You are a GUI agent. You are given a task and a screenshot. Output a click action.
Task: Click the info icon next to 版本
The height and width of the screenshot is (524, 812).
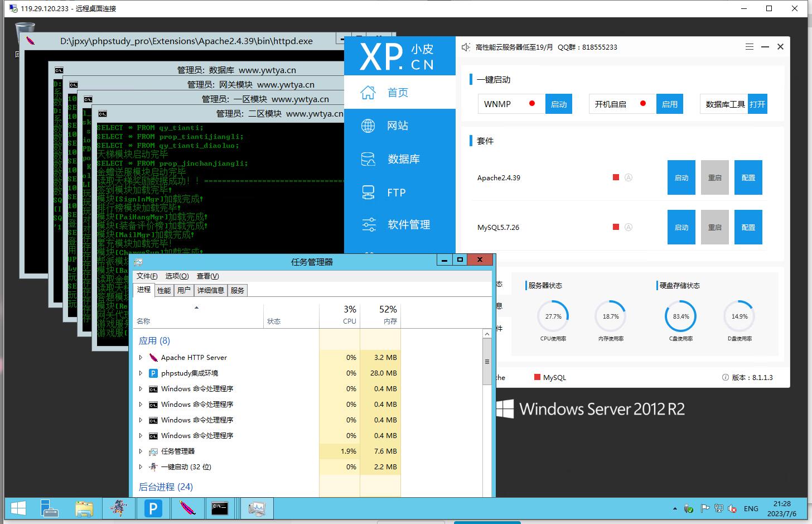click(726, 377)
